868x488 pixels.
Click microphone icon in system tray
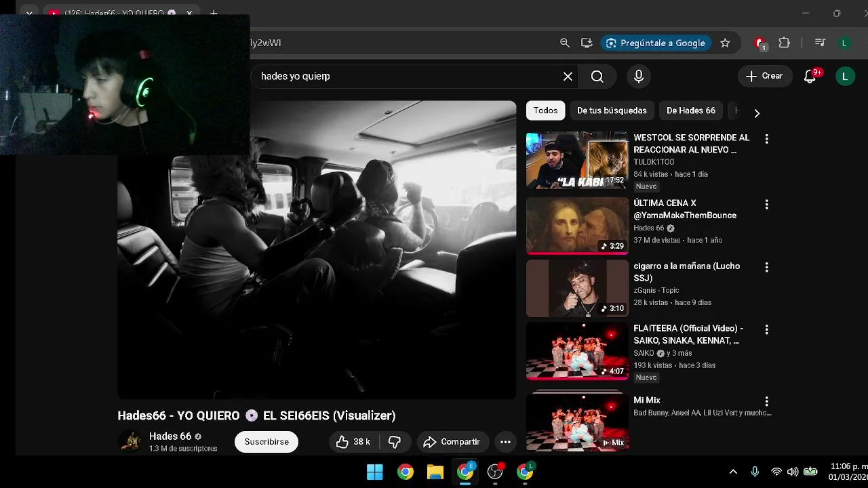pyautogui.click(x=755, y=472)
